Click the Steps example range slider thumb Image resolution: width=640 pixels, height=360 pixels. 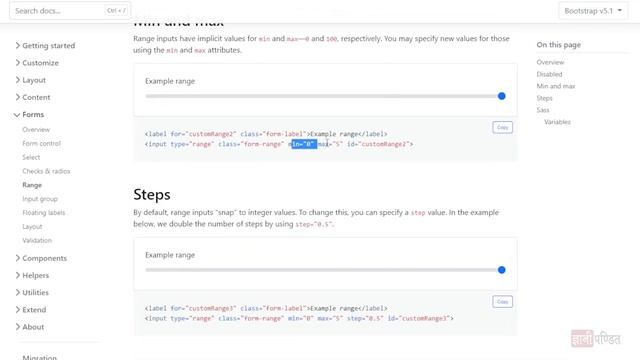point(502,270)
